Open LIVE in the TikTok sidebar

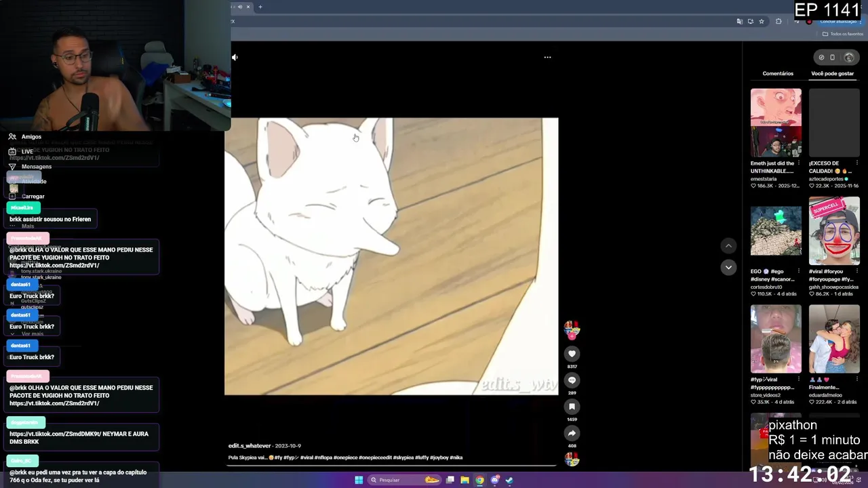coord(27,152)
